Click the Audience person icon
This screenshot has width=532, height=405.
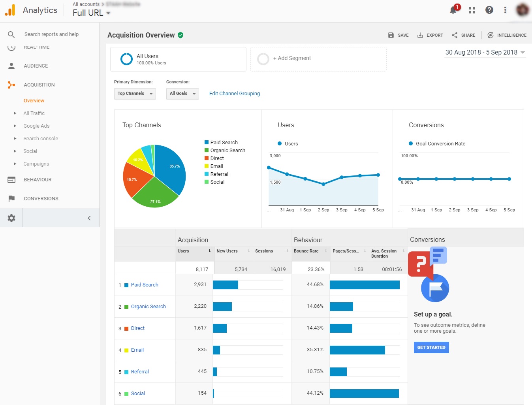pyautogui.click(x=11, y=66)
